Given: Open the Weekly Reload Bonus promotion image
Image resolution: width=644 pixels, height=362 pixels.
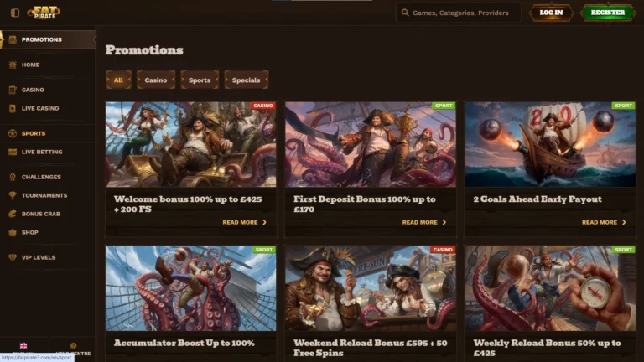Looking at the screenshot, I should 550,288.
